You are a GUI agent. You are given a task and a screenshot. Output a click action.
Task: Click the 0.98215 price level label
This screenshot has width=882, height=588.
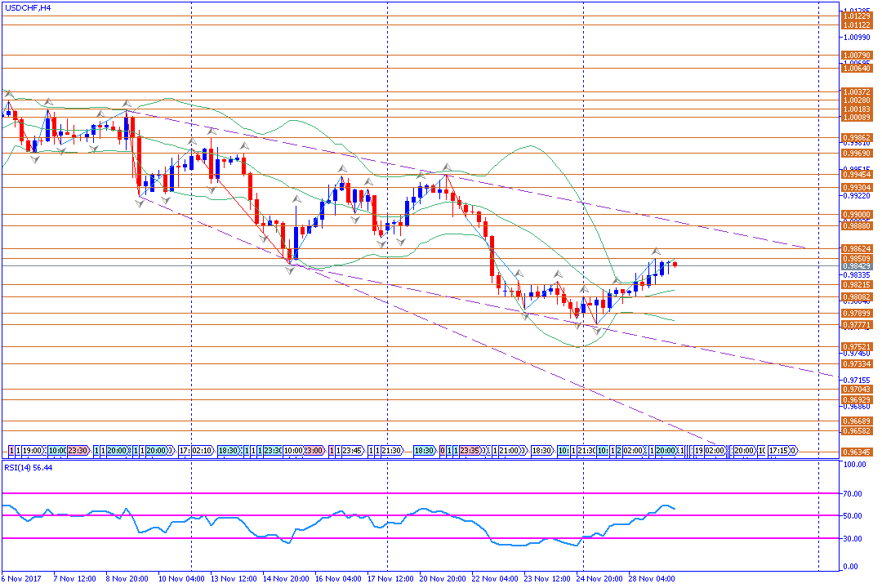click(857, 285)
